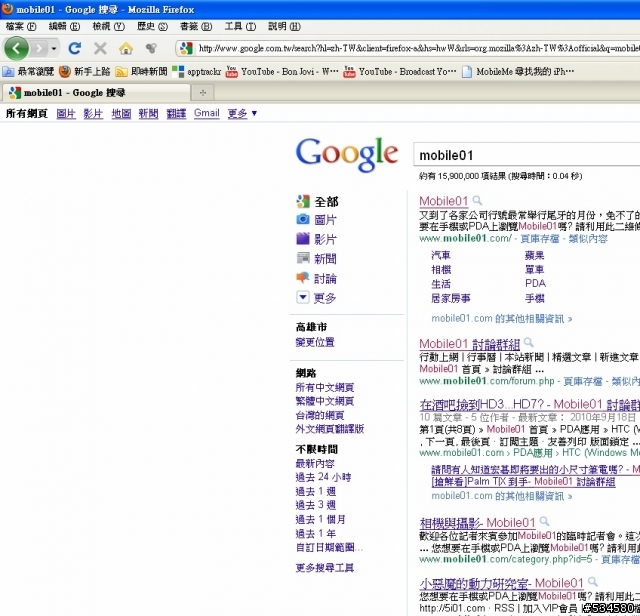Viewport: 640px width, 616px height.
Task: Click the Stop loading X icon
Action: [x=100, y=49]
